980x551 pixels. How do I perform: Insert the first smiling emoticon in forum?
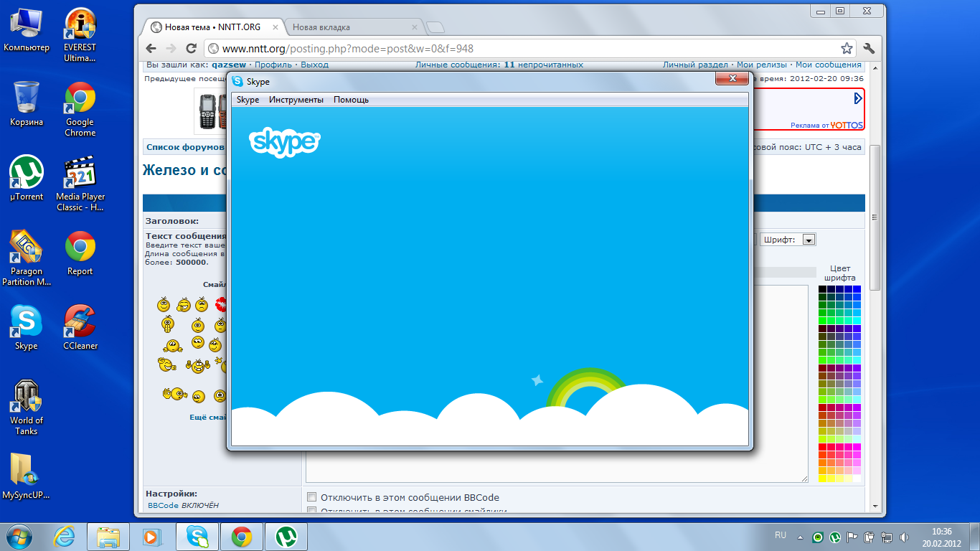[164, 304]
